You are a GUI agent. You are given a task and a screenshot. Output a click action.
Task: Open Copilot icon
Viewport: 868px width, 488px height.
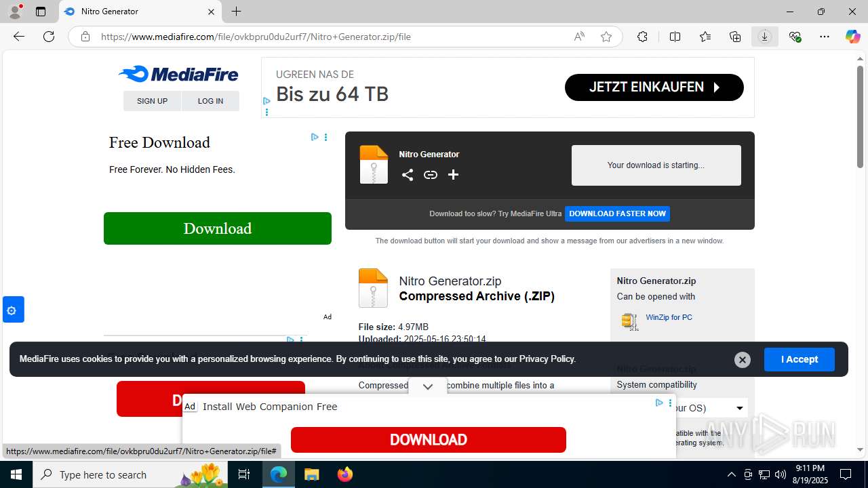coord(853,37)
